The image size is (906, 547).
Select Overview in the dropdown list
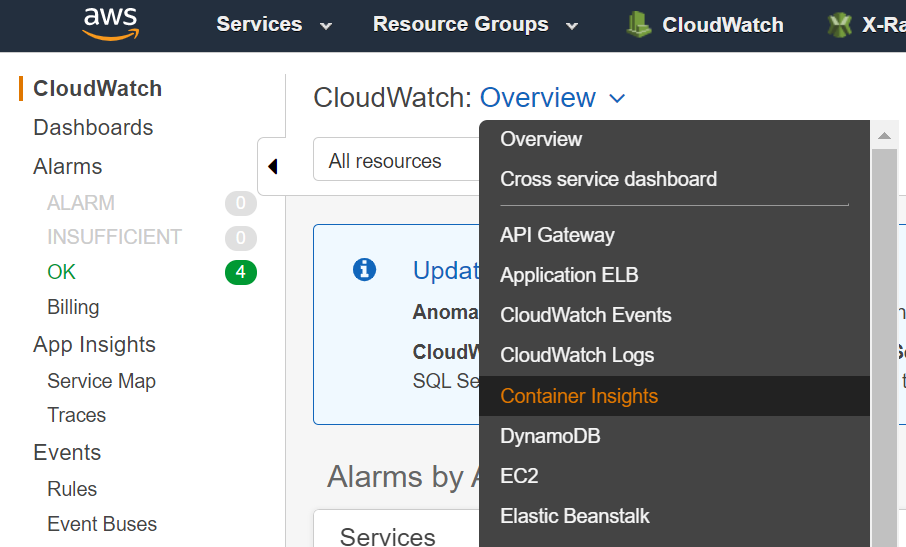(x=541, y=139)
